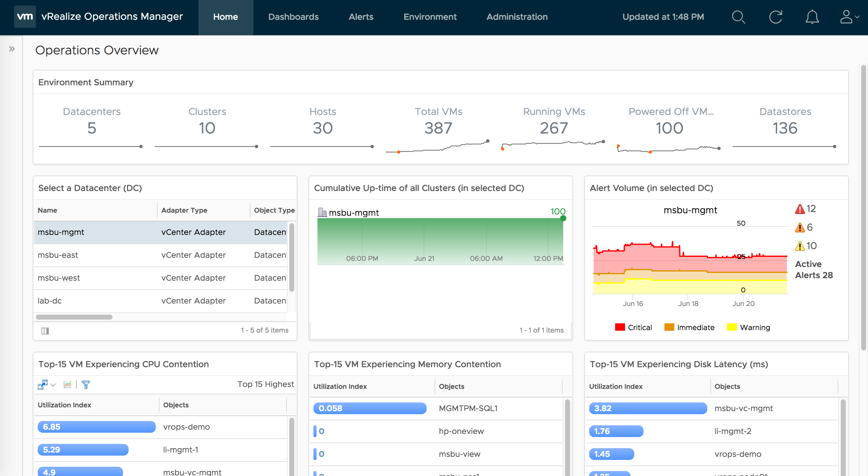This screenshot has height=476, width=868.
Task: Click li-mgmt-1 in CPU Contention list
Action: (181, 450)
